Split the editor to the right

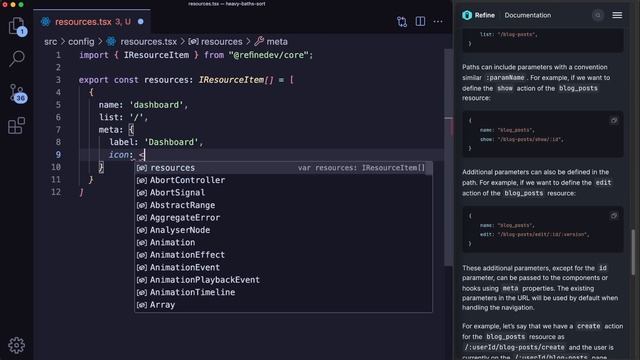coord(420,22)
